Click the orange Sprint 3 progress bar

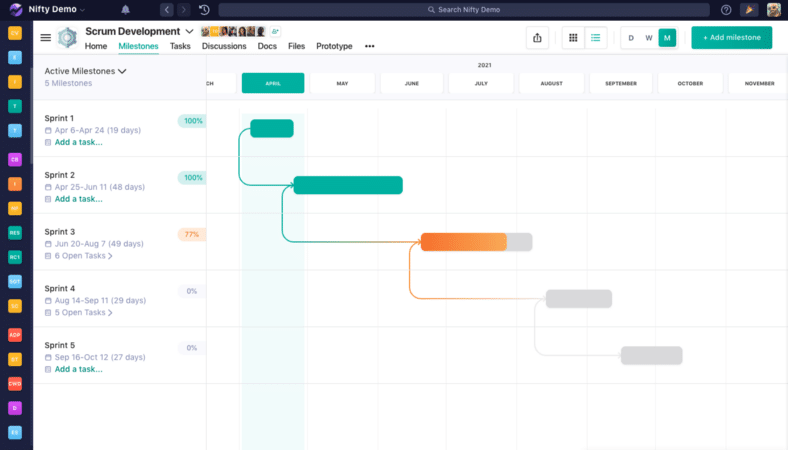[x=463, y=242]
